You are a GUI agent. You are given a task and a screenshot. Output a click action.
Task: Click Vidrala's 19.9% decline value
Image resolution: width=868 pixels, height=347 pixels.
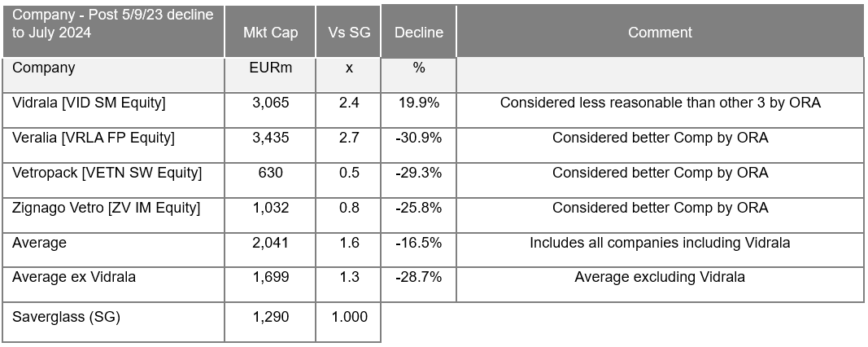(x=419, y=103)
